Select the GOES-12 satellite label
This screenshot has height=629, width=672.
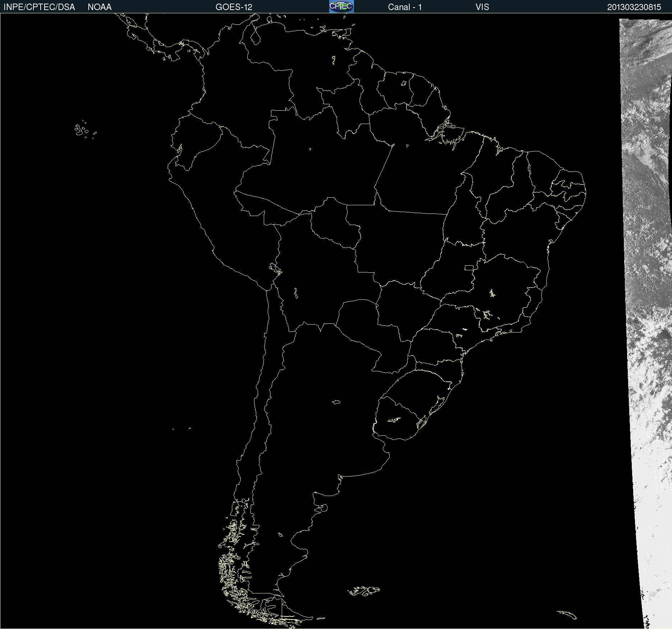(234, 7)
